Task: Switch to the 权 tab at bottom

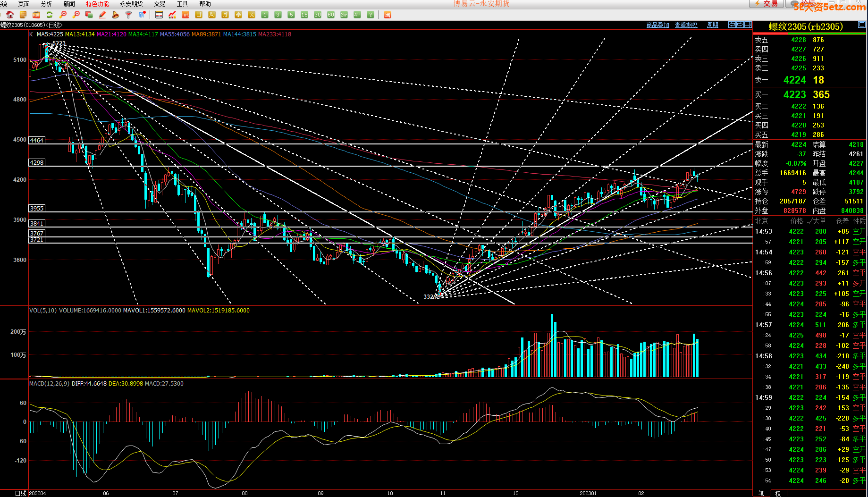Action: click(x=778, y=493)
